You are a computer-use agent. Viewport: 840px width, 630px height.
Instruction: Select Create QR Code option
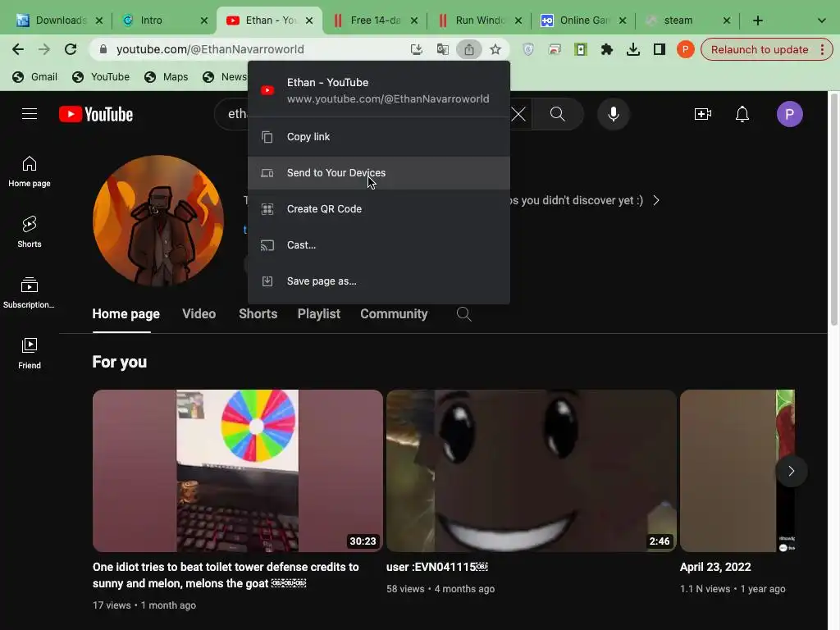(x=379, y=209)
